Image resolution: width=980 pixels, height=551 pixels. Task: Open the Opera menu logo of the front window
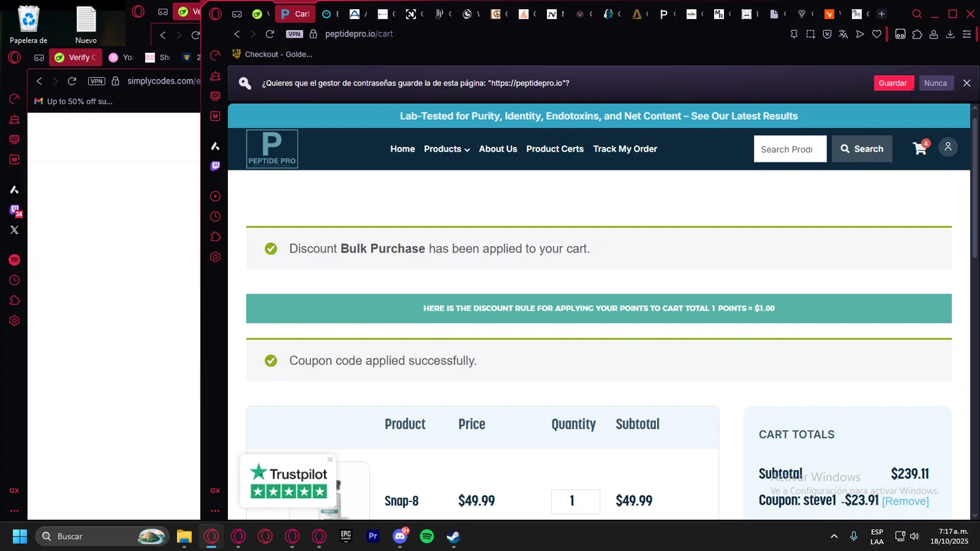(216, 14)
